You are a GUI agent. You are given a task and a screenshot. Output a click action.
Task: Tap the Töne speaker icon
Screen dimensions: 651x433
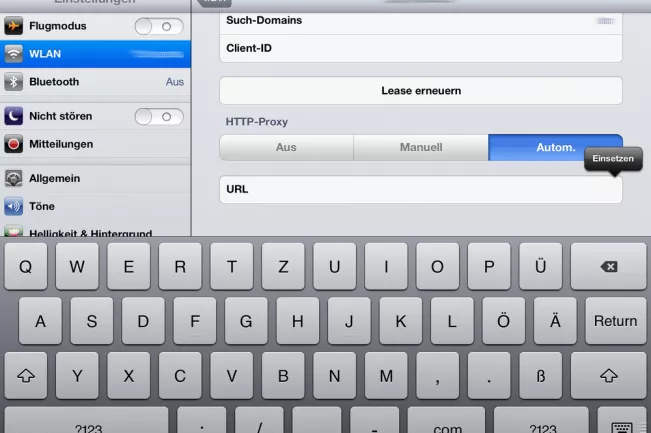tap(14, 206)
